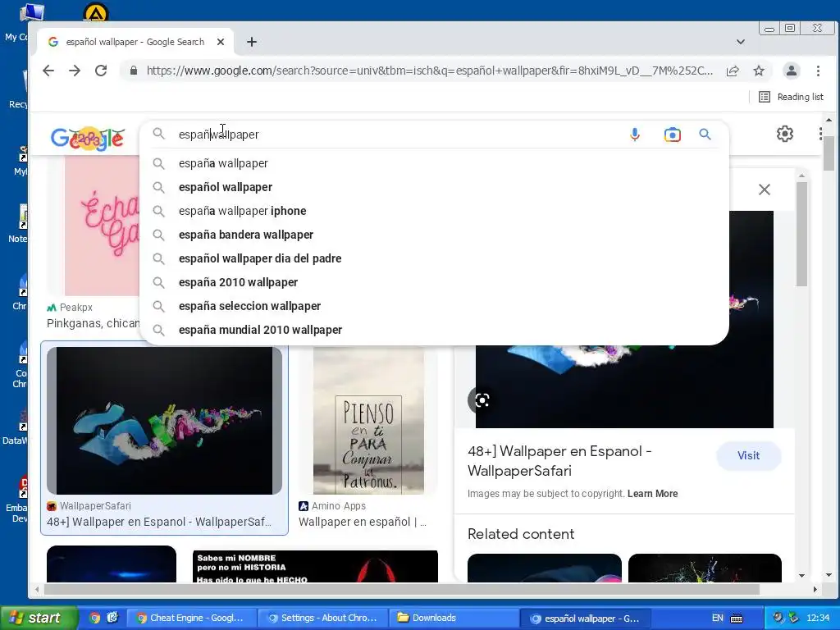This screenshot has width=840, height=630.
Task: Close the español wallpaper Google Search tab
Action: [220, 42]
